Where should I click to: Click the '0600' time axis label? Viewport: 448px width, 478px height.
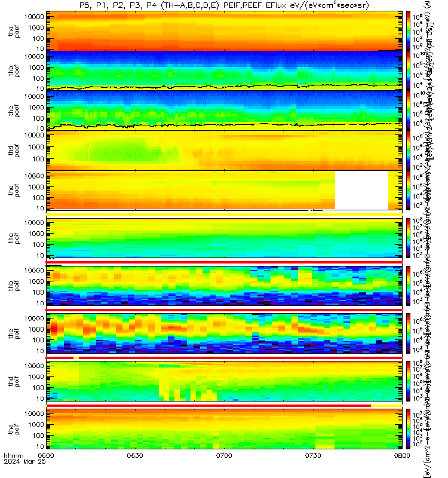click(x=46, y=455)
